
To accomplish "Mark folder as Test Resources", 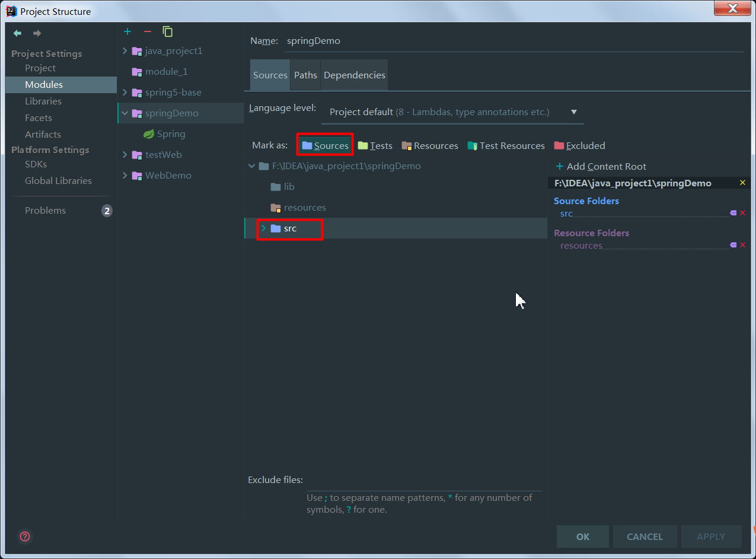I will point(506,145).
